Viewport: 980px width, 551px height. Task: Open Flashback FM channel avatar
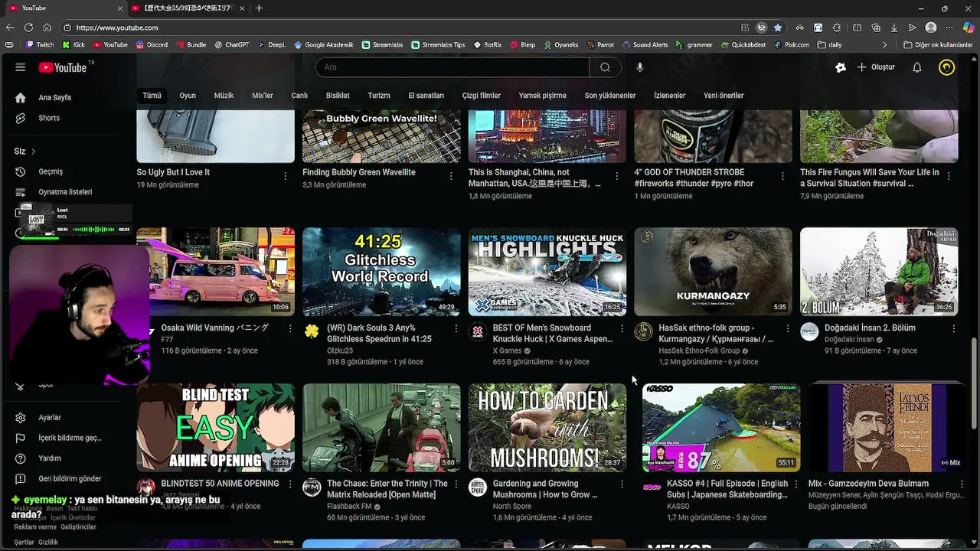[x=312, y=487]
